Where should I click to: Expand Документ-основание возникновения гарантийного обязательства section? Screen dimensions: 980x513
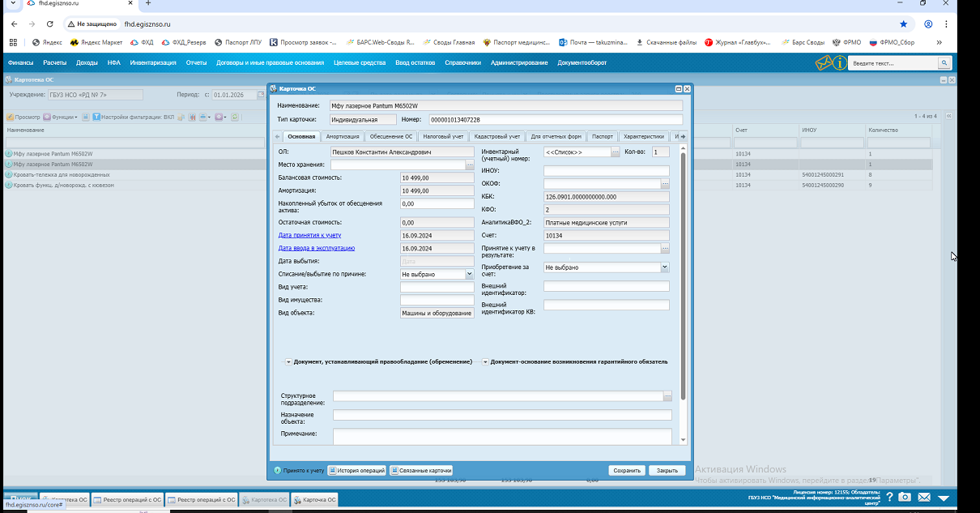pos(485,362)
